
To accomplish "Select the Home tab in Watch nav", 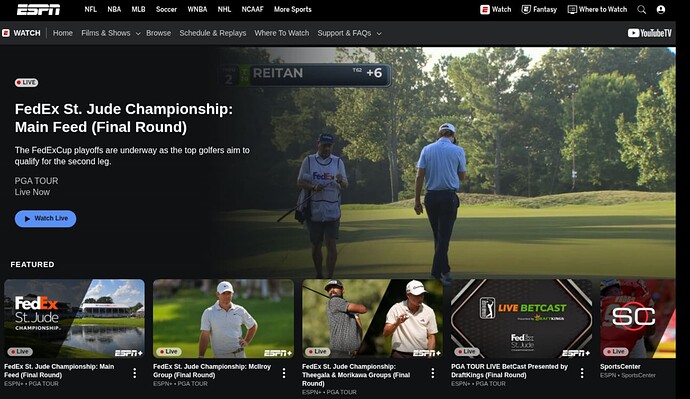I will [63, 33].
